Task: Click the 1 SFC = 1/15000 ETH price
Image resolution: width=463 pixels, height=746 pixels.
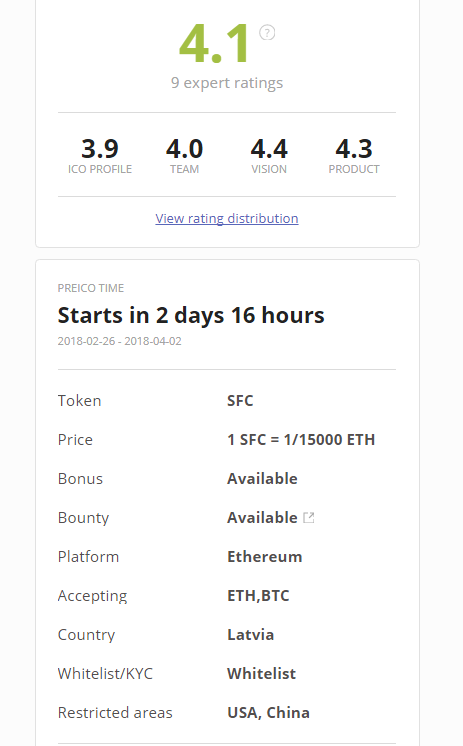Action: click(301, 440)
